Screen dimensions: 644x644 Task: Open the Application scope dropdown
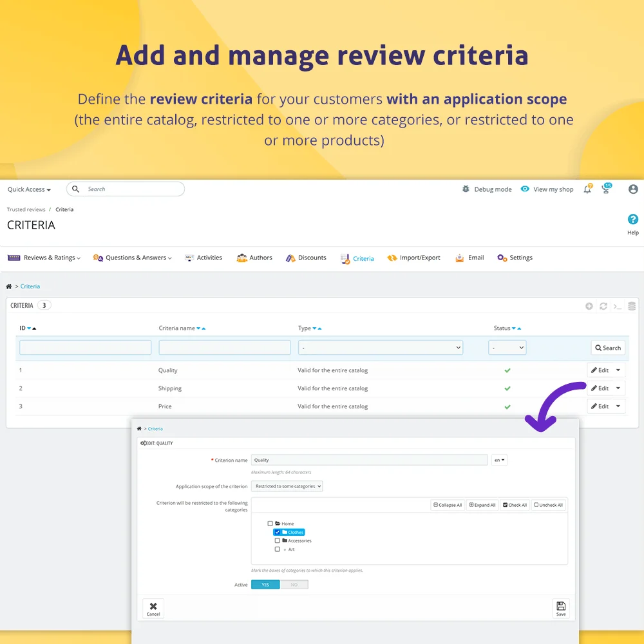click(x=287, y=486)
